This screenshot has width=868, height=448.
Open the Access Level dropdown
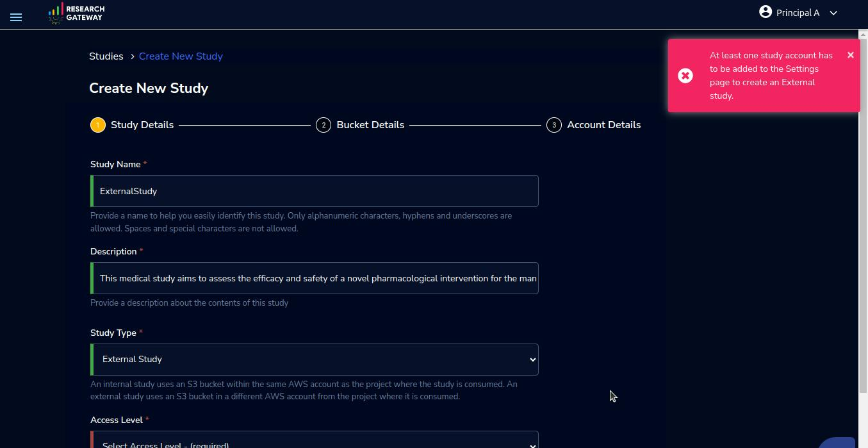pos(315,440)
